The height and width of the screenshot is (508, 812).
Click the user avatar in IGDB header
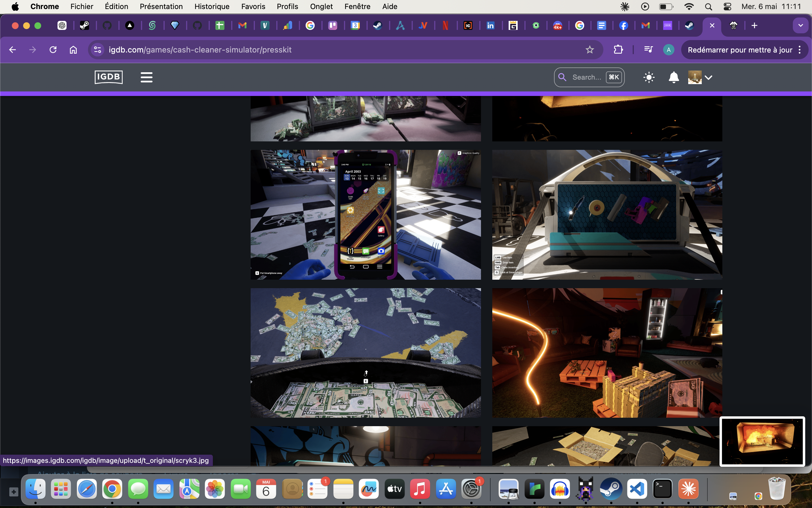(x=694, y=77)
